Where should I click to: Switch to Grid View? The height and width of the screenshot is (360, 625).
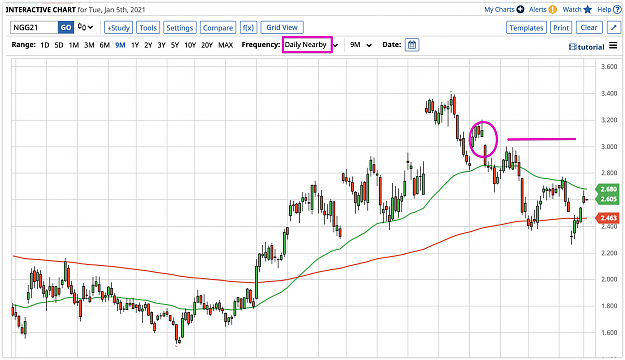click(282, 28)
